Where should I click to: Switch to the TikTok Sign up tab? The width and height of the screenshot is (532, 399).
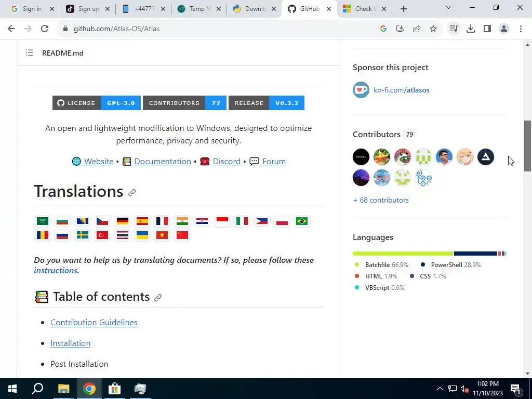click(x=88, y=9)
